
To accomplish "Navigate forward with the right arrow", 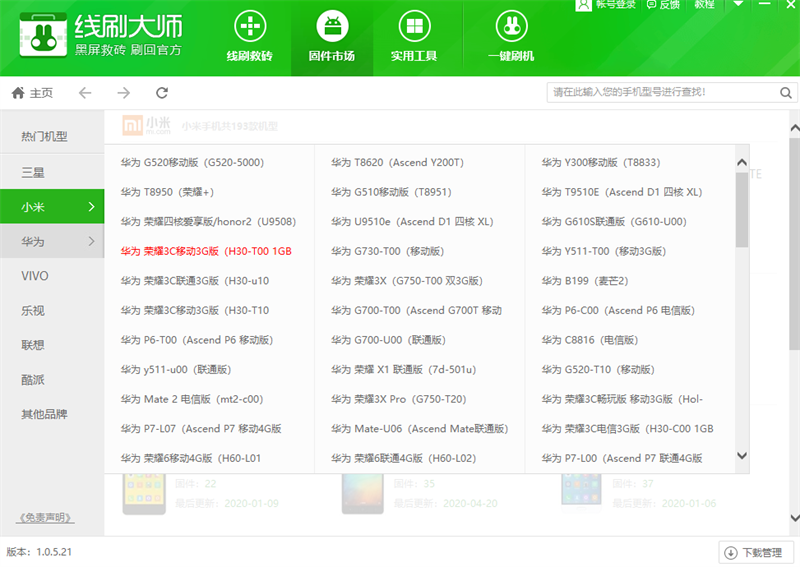I will tap(123, 93).
